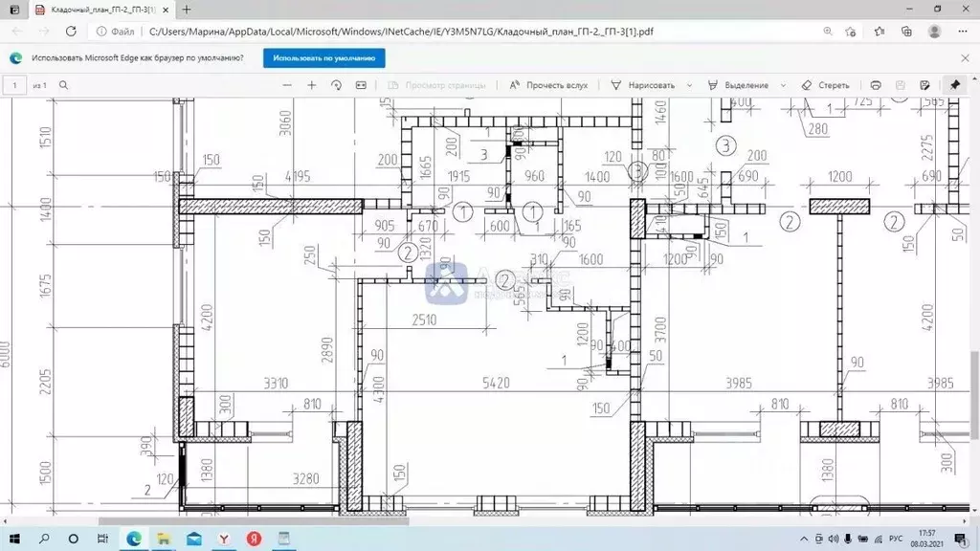Open red Yandex Я taskbar icon
Image resolution: width=980 pixels, height=551 pixels.
(254, 539)
